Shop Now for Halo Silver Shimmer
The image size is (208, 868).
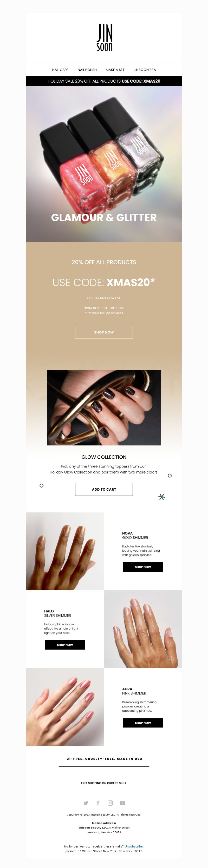65,645
